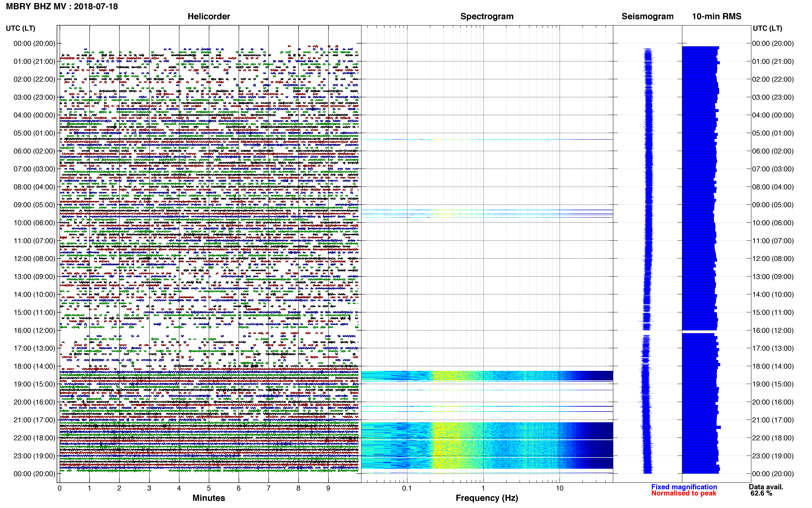The width and height of the screenshot is (812, 508).
Task: Click the 'Spectrogram' panel heading
Action: coord(487,16)
